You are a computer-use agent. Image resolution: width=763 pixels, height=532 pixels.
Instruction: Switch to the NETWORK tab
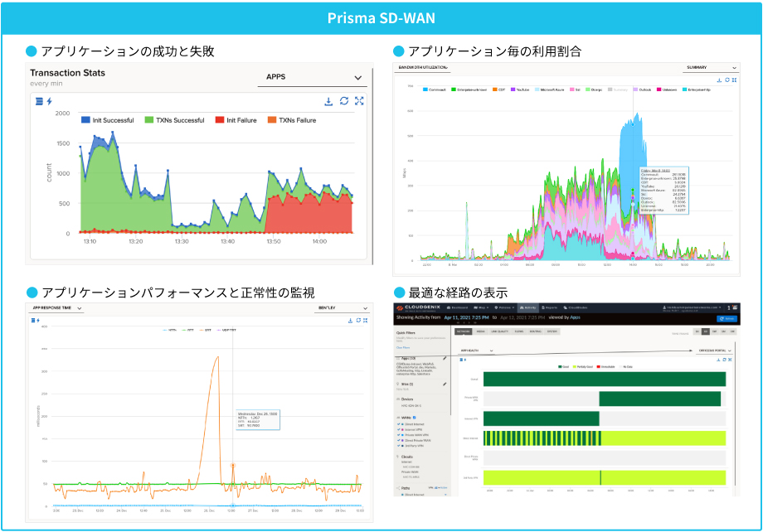pos(464,331)
